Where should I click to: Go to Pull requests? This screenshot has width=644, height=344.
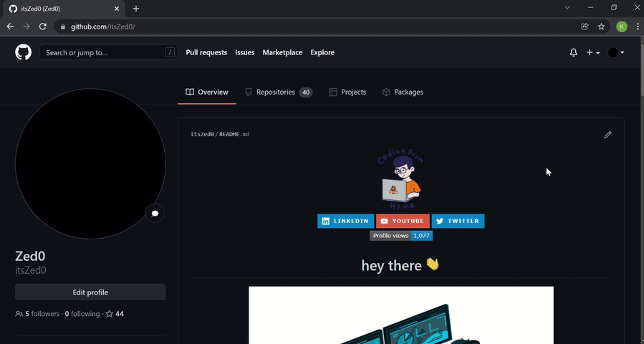coord(206,52)
